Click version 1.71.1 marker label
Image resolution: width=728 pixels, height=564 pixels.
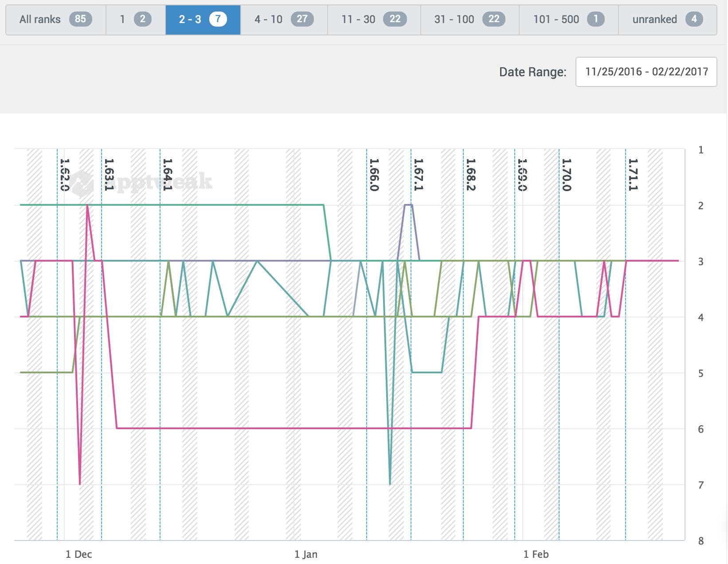pyautogui.click(x=633, y=175)
